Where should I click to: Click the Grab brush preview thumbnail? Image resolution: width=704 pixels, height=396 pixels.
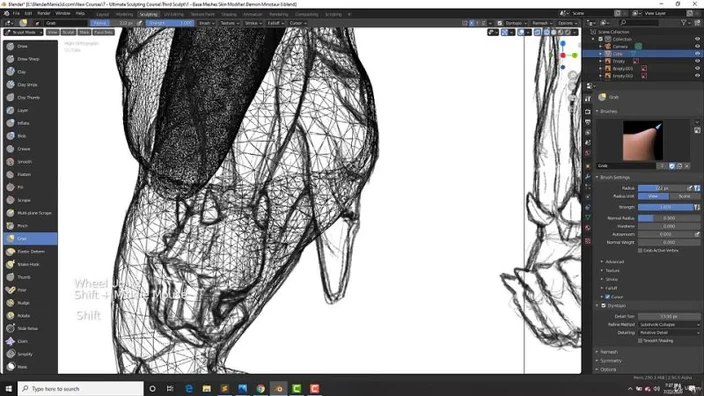tap(642, 141)
